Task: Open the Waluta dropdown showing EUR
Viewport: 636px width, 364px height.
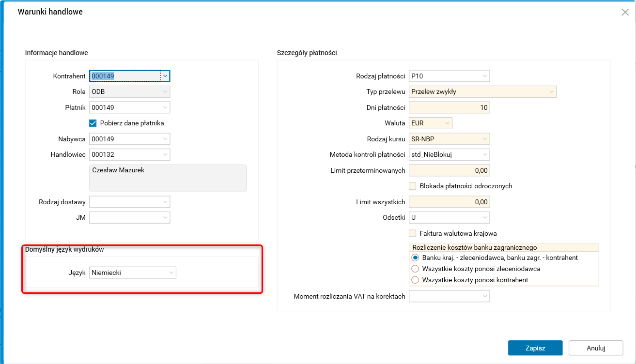Action: (x=446, y=123)
